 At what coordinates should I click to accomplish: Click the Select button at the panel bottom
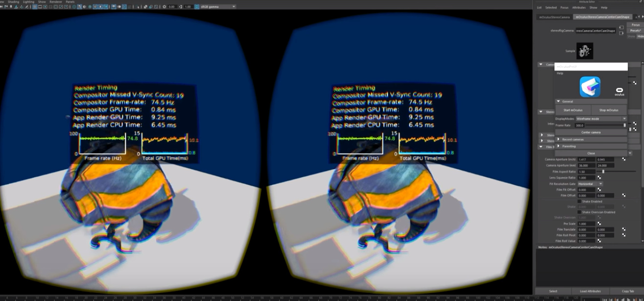point(553,291)
